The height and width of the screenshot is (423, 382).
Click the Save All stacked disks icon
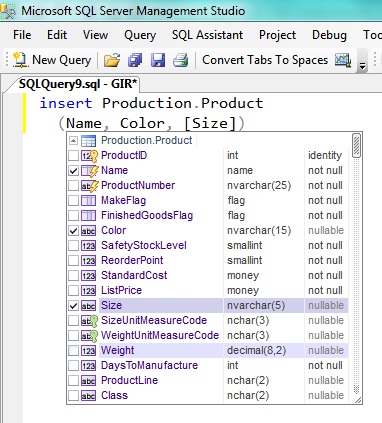tap(135, 61)
